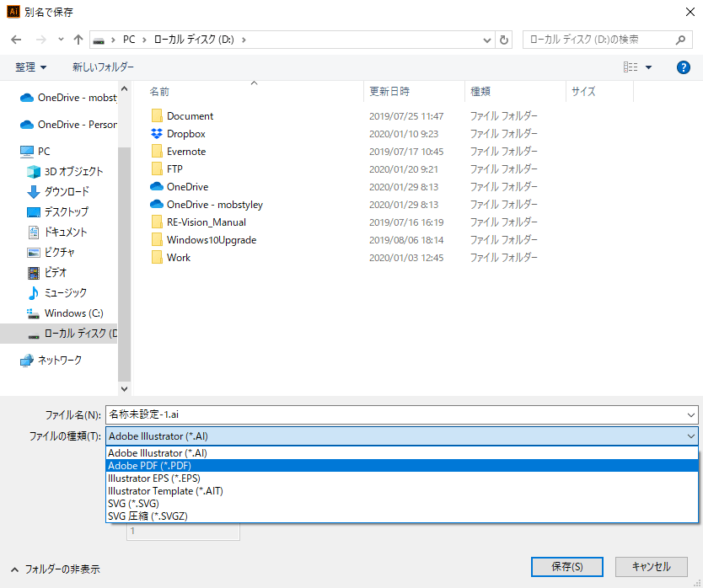Click the New Folder (新しいフォルダー) button

coord(103,67)
